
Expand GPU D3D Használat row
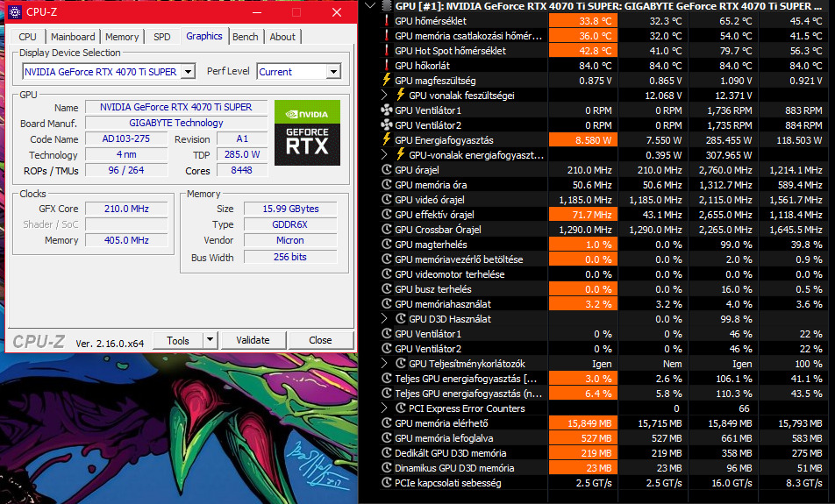[x=385, y=319]
